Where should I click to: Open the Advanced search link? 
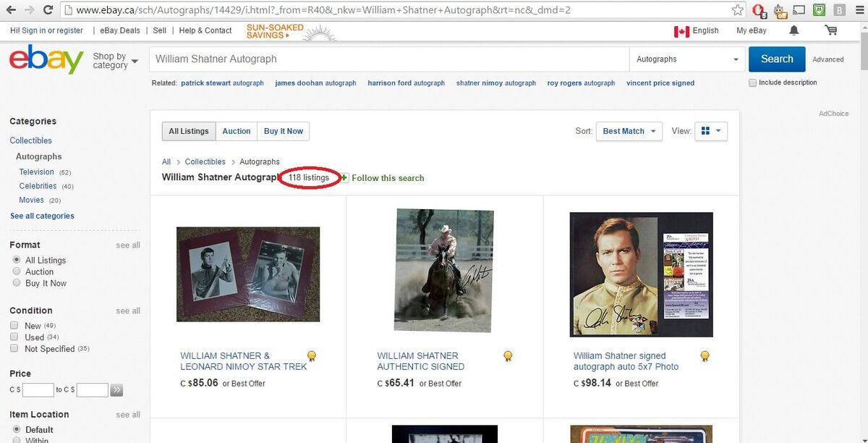coord(828,59)
